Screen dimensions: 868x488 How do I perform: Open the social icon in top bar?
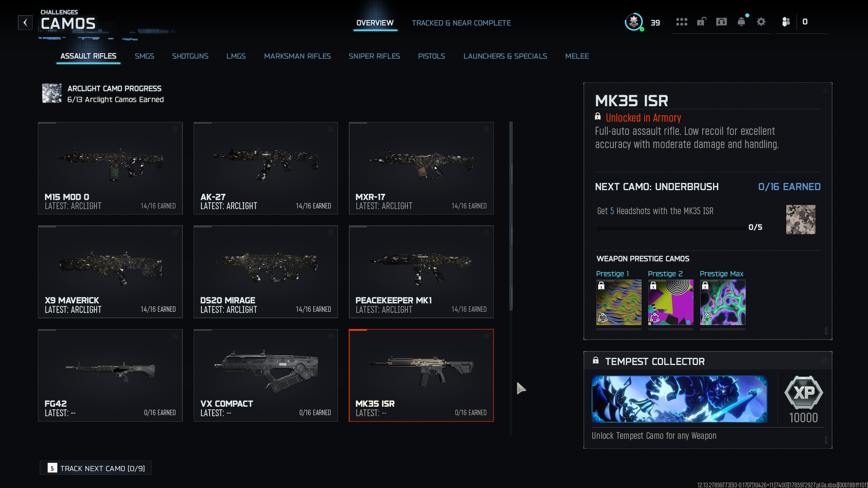tap(722, 22)
